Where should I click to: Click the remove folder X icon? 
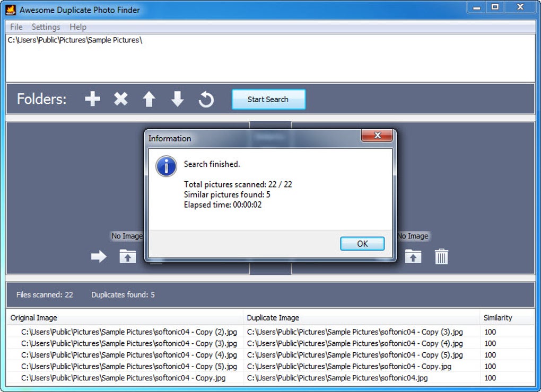pos(121,99)
